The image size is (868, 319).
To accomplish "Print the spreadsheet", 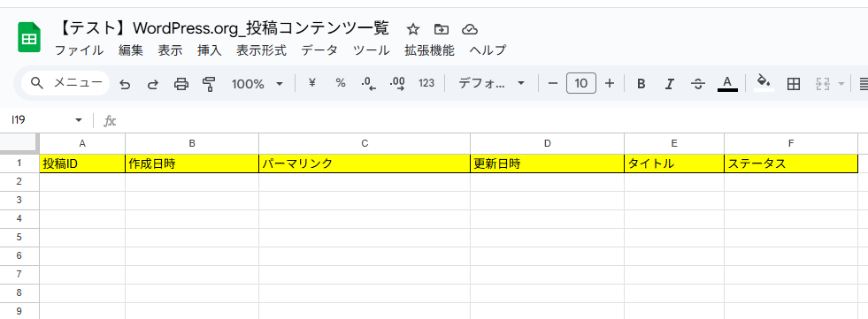I will click(x=181, y=84).
